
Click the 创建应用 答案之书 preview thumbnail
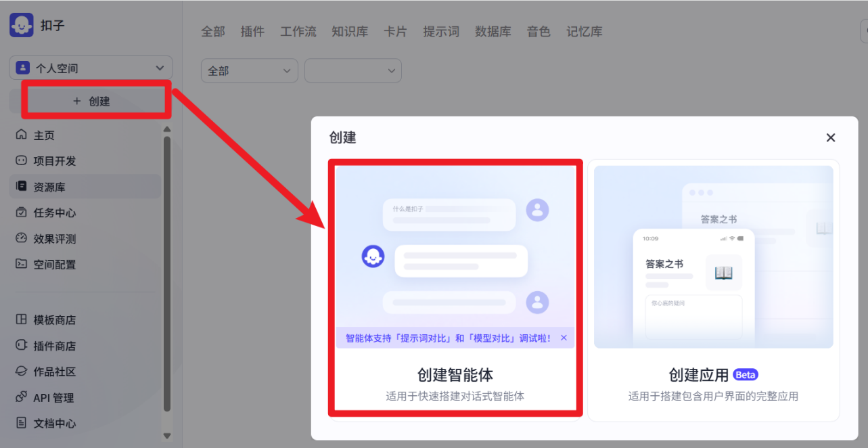[714, 257]
